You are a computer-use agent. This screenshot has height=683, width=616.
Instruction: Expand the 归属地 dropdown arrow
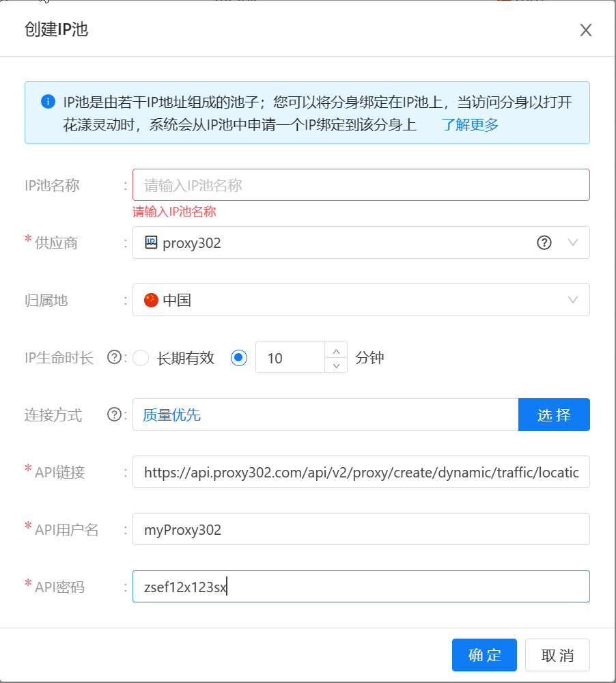(x=573, y=300)
